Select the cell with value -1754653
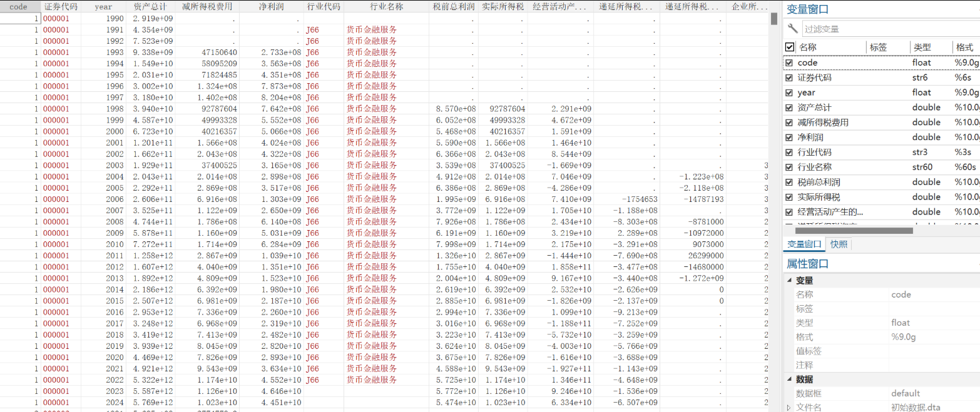This screenshot has height=412, width=980. pos(626,199)
